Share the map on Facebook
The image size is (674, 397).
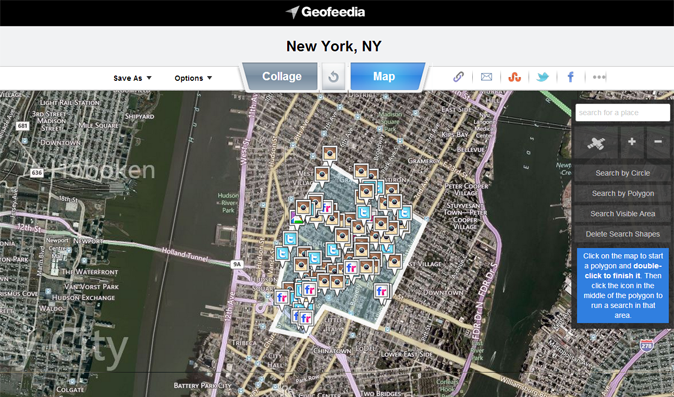click(571, 77)
